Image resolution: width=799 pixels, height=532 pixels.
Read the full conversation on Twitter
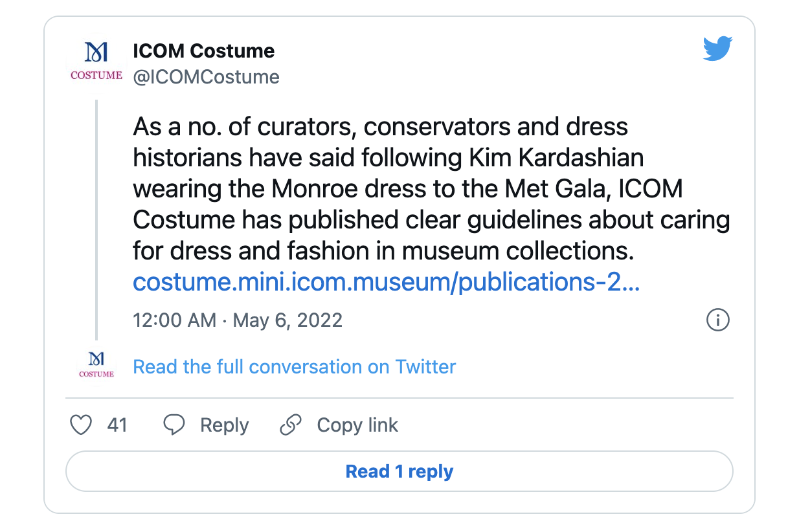294,367
